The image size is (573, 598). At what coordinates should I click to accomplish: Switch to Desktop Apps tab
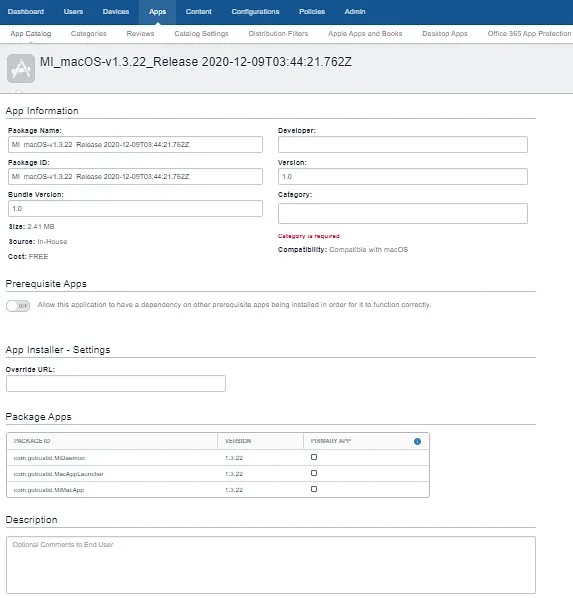pyautogui.click(x=445, y=34)
